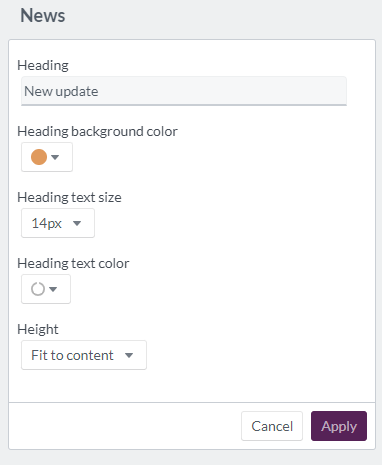Viewport: 382px width, 465px height.
Task: Click the Heading text size label
Action: pos(69,197)
